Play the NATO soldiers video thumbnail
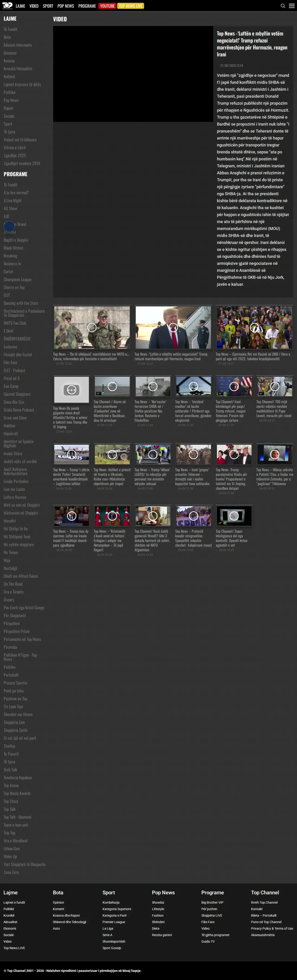The height and width of the screenshot is (980, 297). [92, 327]
